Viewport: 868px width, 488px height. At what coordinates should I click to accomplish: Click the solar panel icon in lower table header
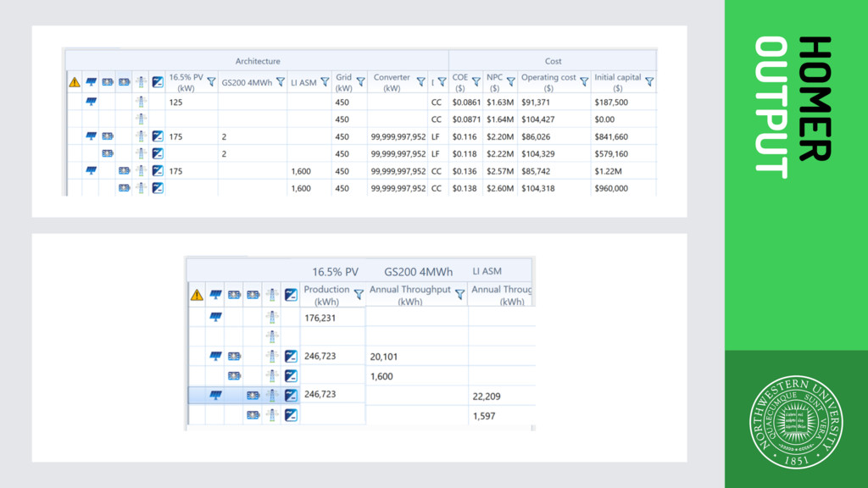pyautogui.click(x=215, y=295)
